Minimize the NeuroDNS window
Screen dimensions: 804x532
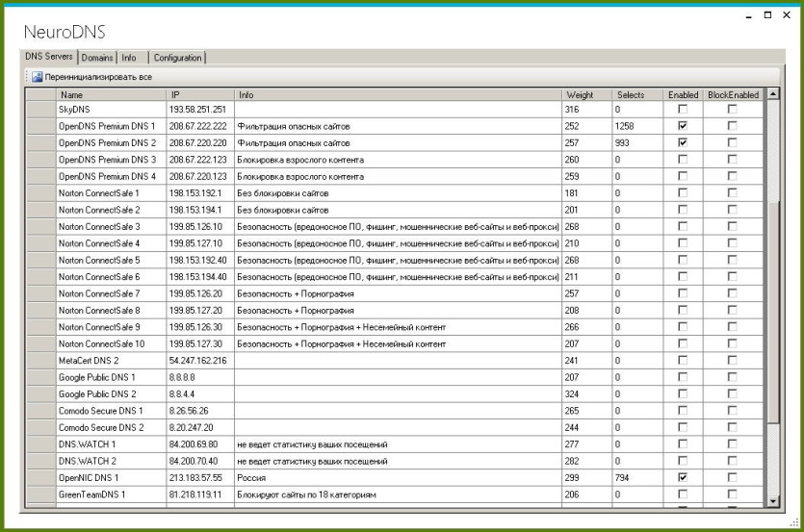(748, 15)
